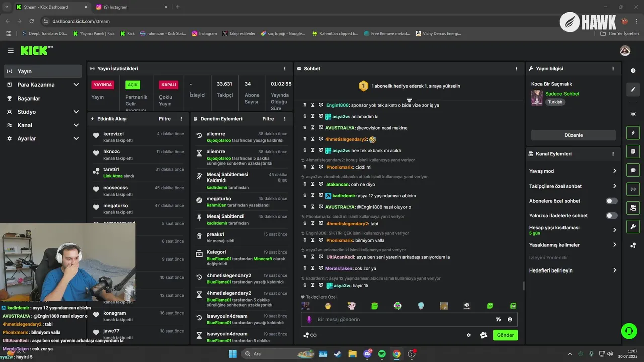Viewport: 644px width, 362px height.
Task: Open the hamburger menu beside the Kick logo
Action: pyautogui.click(x=11, y=51)
